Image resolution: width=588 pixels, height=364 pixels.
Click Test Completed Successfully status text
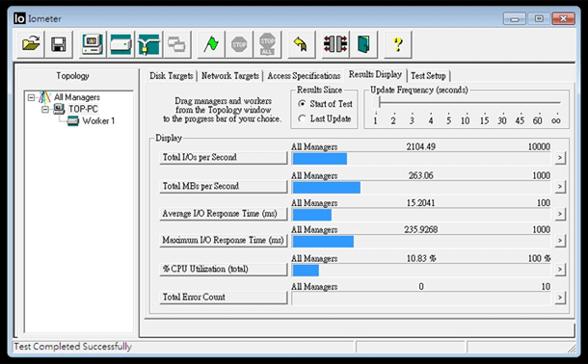tap(72, 347)
